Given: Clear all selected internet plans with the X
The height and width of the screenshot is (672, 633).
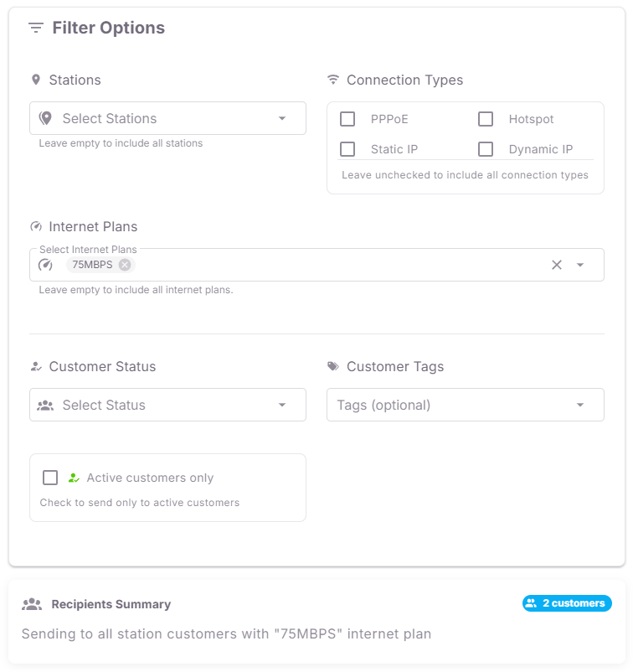Looking at the screenshot, I should tap(556, 265).
